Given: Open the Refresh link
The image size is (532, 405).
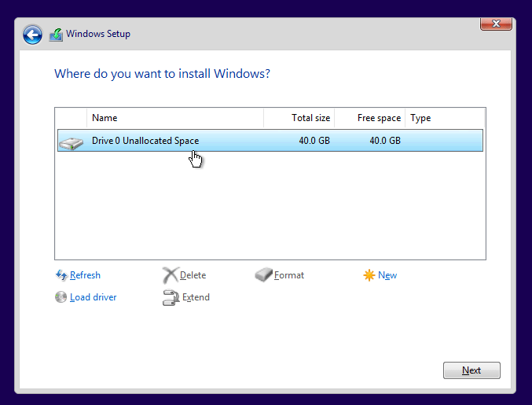Looking at the screenshot, I should coord(85,275).
